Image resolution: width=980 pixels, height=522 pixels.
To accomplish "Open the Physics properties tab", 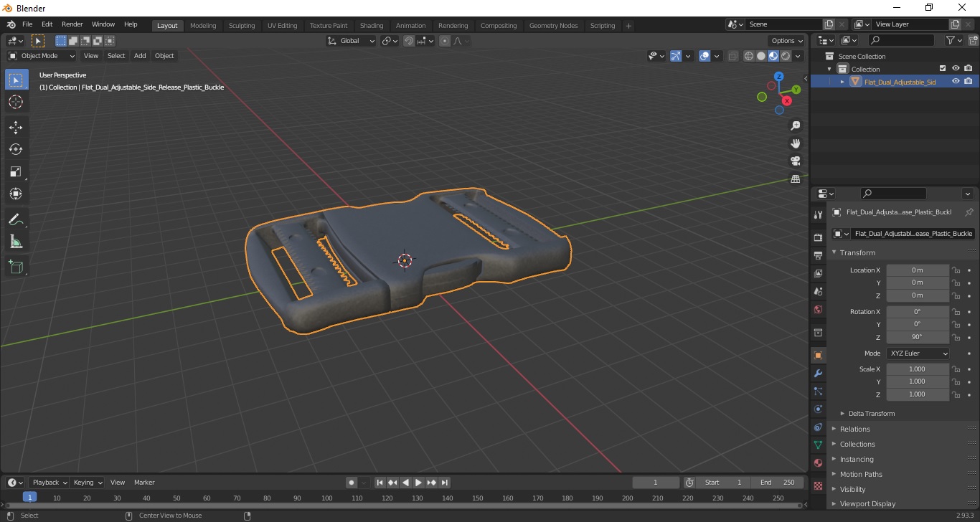I will point(818,409).
